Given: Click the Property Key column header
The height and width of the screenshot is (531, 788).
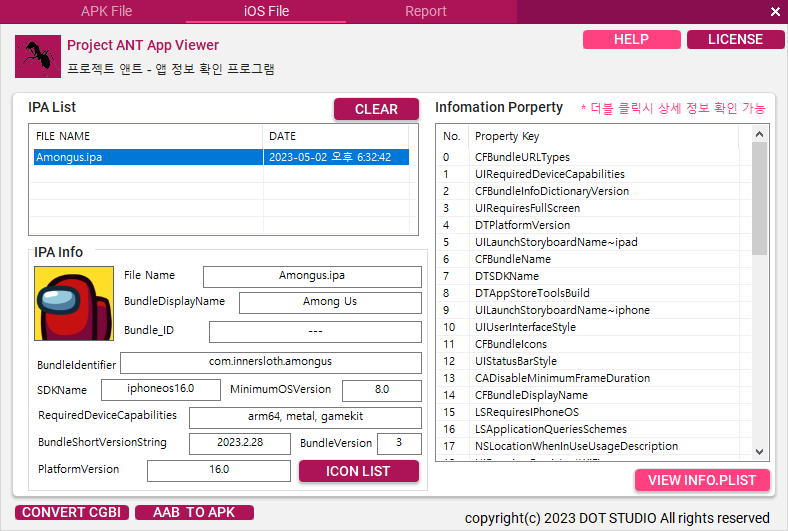Looking at the screenshot, I should [x=603, y=136].
